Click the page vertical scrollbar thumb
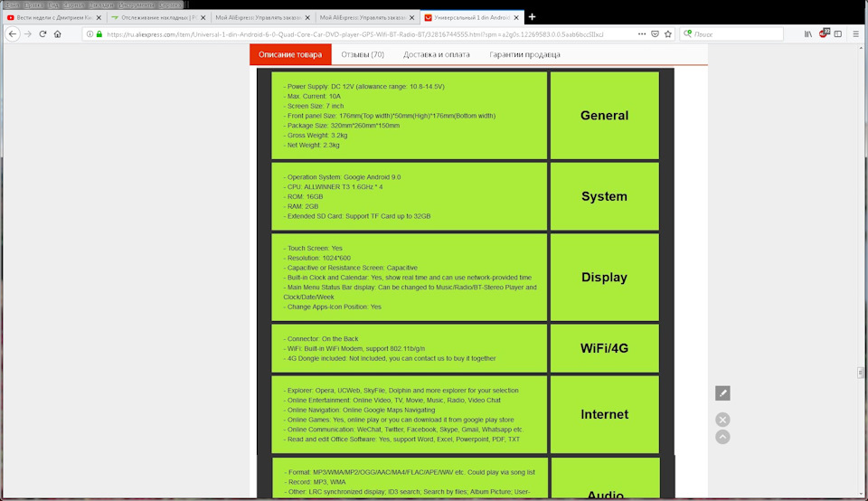Viewport: 868px width, 501px height. [x=860, y=373]
